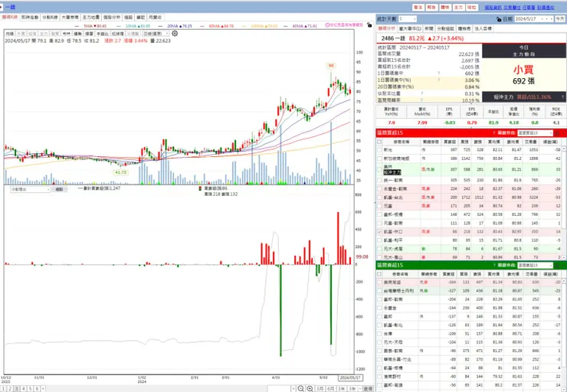Click the 小買 main force indicator
Image resolution: width=567 pixels, height=392 pixels.
pyautogui.click(x=523, y=70)
